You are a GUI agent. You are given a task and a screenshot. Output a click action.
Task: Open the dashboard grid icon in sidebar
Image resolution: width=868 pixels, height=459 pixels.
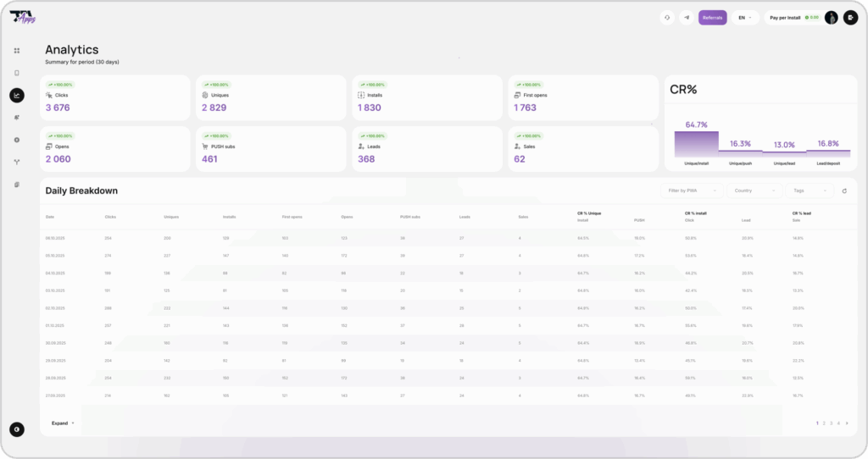(17, 51)
